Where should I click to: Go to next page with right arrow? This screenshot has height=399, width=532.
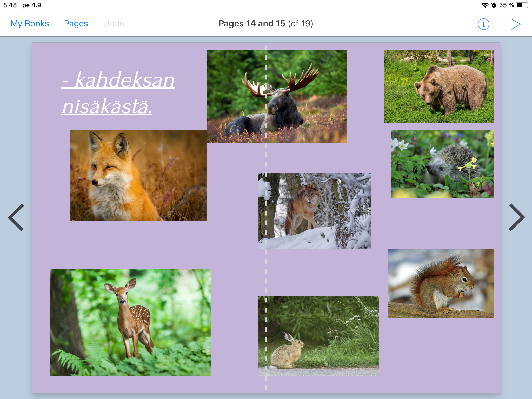coord(516,217)
